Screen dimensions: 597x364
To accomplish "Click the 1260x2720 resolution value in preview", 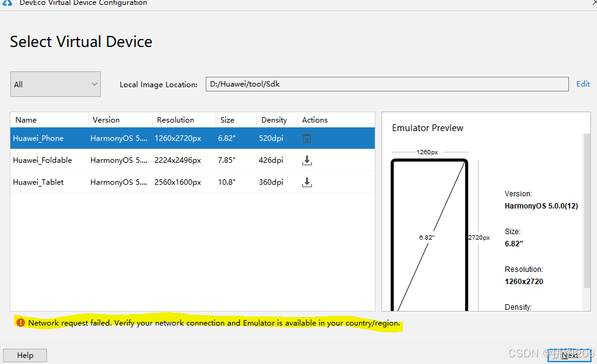I will click(524, 282).
